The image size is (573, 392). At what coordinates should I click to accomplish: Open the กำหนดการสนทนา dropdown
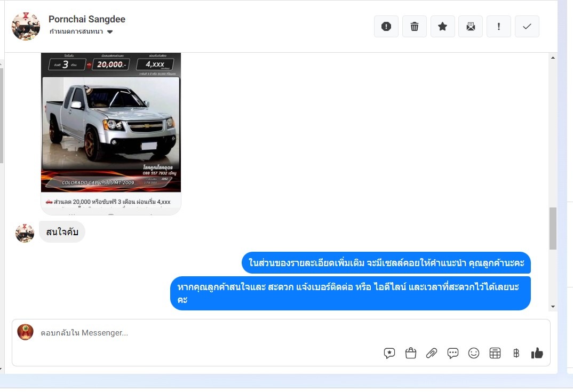click(x=81, y=31)
